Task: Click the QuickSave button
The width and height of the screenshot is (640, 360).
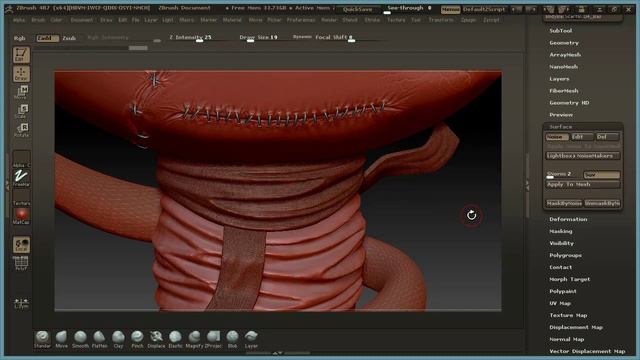Action: click(x=358, y=9)
